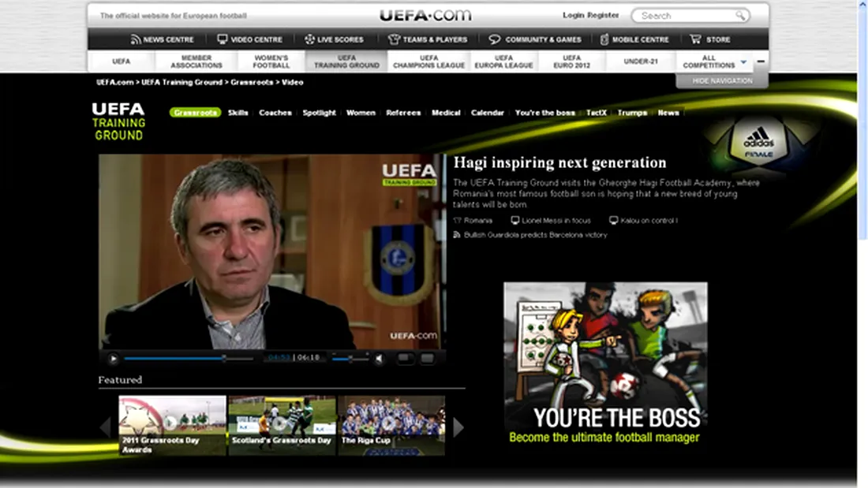Select You're the boss in the menu
The width and height of the screenshot is (868, 488).
(544, 112)
